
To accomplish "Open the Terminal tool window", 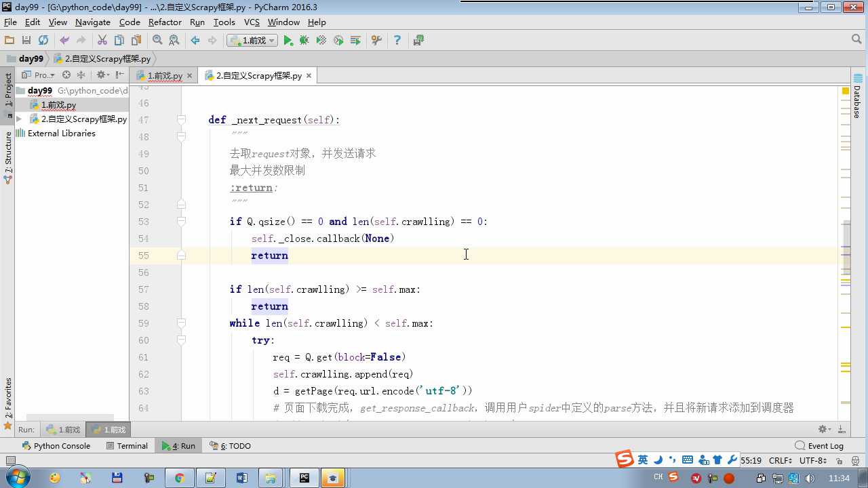I will click(x=127, y=446).
